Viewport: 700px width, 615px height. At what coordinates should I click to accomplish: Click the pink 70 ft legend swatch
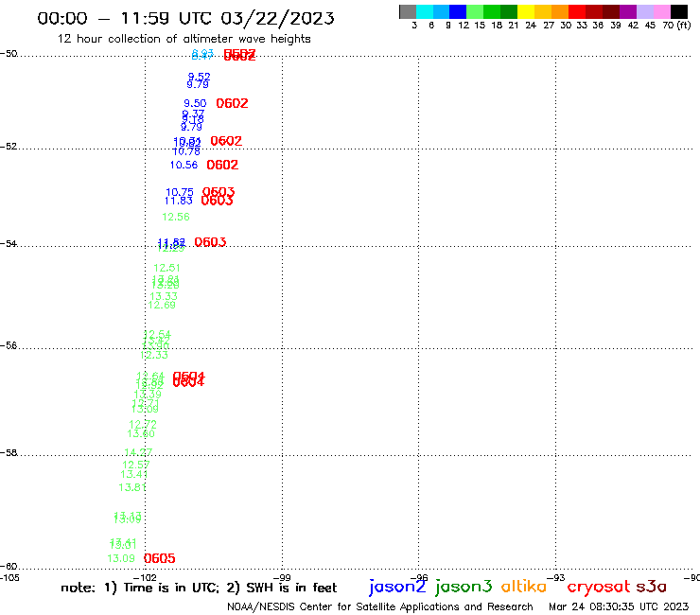click(x=661, y=11)
